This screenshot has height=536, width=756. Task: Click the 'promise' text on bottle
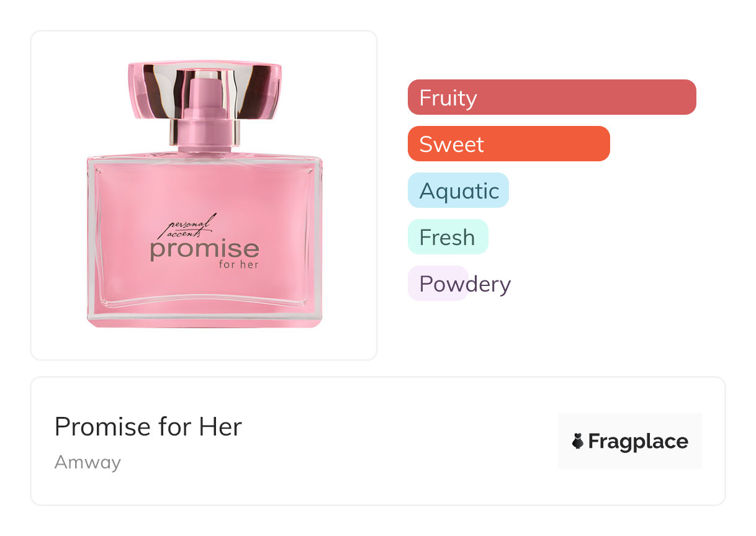[204, 250]
